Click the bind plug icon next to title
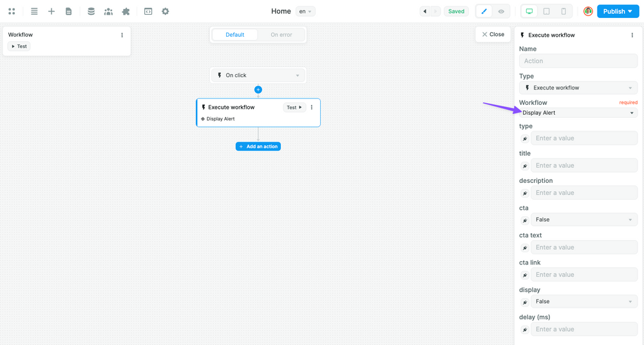644x345 pixels. tap(525, 165)
